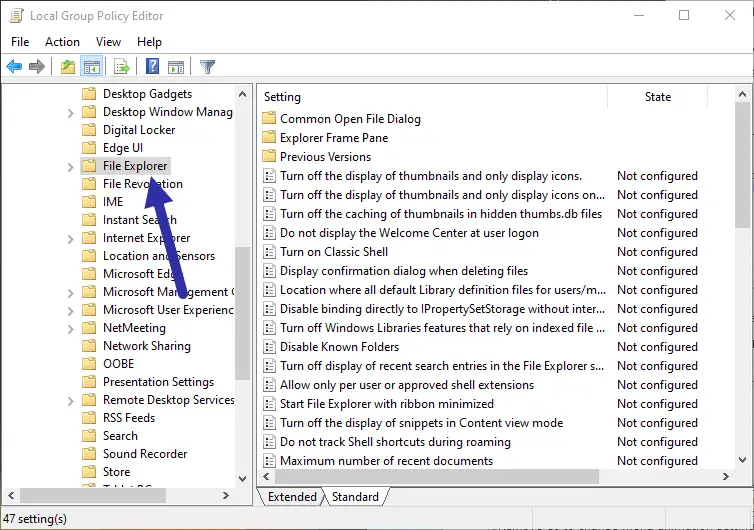Select 'Start File Explorer with ribbon minimized'

(x=387, y=404)
